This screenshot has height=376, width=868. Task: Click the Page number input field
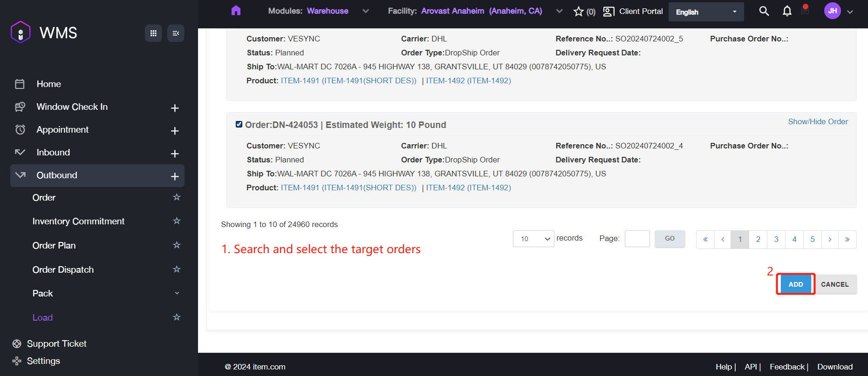(637, 239)
